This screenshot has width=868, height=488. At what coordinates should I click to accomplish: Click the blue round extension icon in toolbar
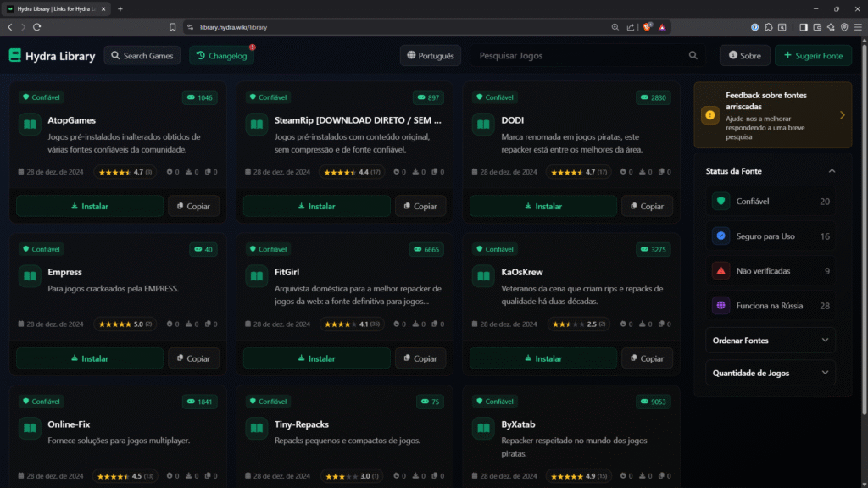click(x=754, y=27)
